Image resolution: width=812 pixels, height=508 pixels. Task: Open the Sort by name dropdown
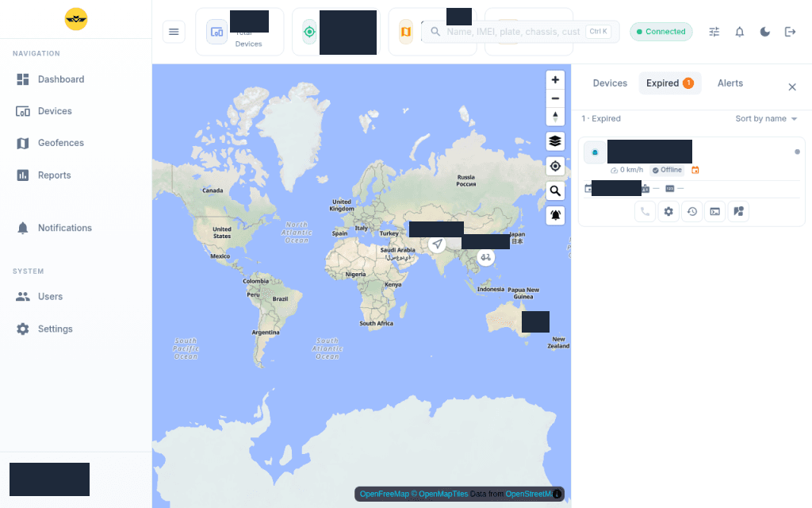click(767, 119)
